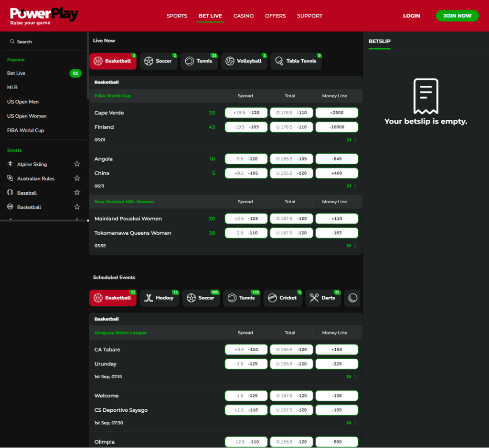Bet Olimpia money line -800
Screen dimensions: 489x448
[x=337, y=442]
